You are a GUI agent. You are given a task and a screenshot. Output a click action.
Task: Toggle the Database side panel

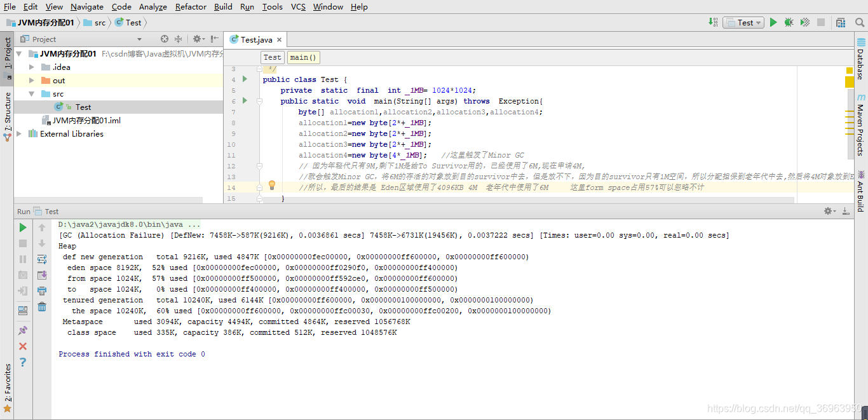[860, 60]
